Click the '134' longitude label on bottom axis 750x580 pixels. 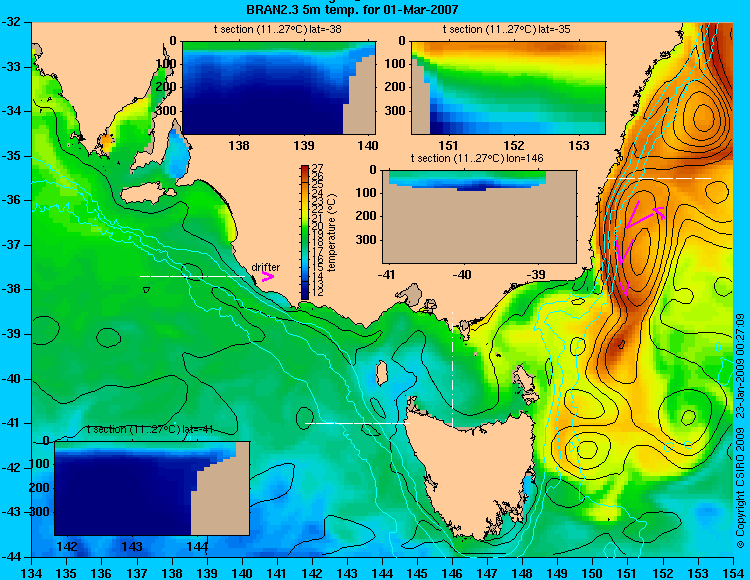[x=32, y=572]
